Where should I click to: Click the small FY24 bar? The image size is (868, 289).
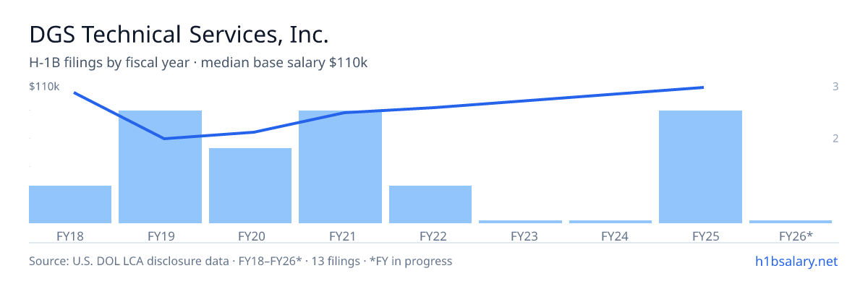(x=610, y=222)
